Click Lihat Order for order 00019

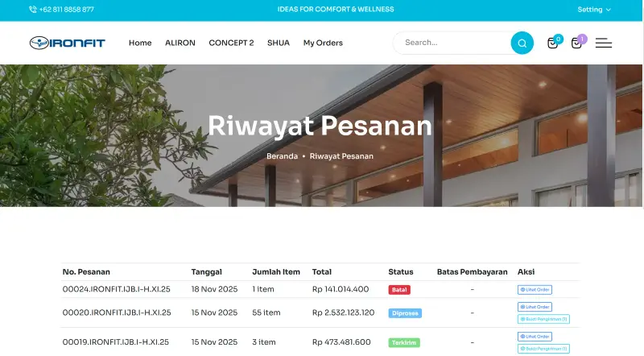tap(535, 337)
